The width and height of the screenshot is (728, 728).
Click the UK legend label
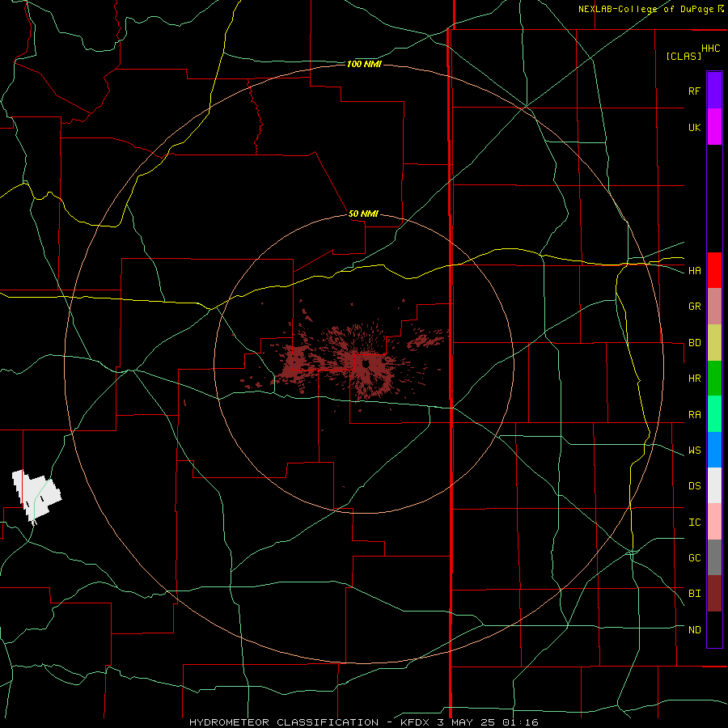(x=694, y=127)
